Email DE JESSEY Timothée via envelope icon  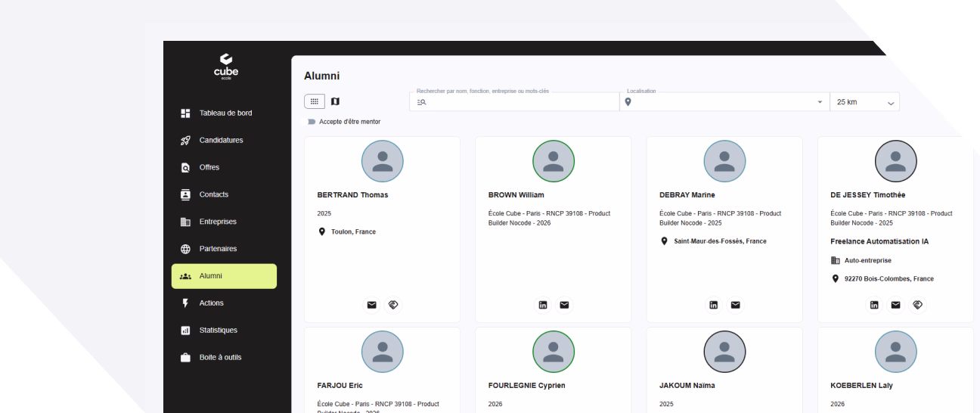(896, 304)
